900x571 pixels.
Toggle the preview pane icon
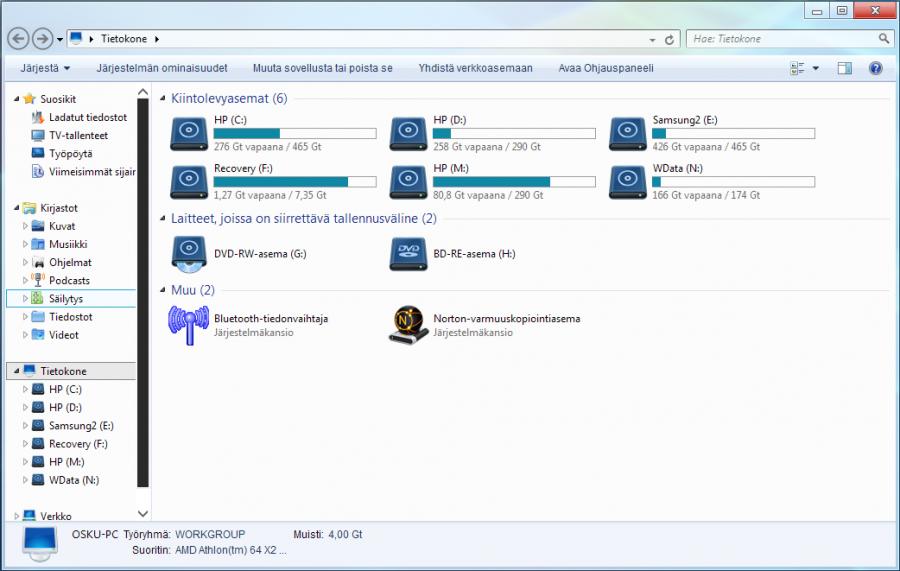tap(844, 68)
